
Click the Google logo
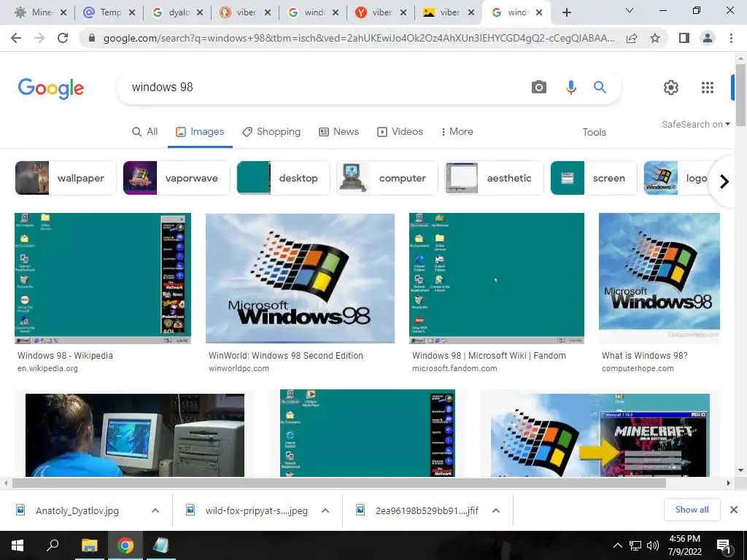(x=51, y=88)
